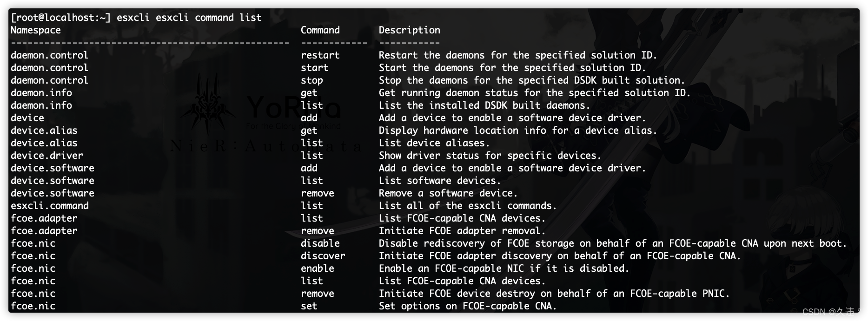Click the Command column header
868x321 pixels.
(320, 30)
